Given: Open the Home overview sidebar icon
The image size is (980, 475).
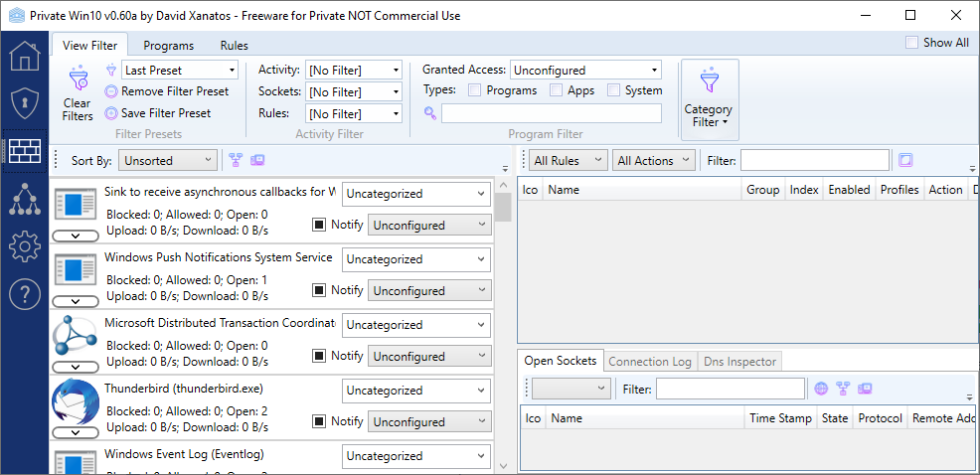Looking at the screenshot, I should pyautogui.click(x=25, y=56).
